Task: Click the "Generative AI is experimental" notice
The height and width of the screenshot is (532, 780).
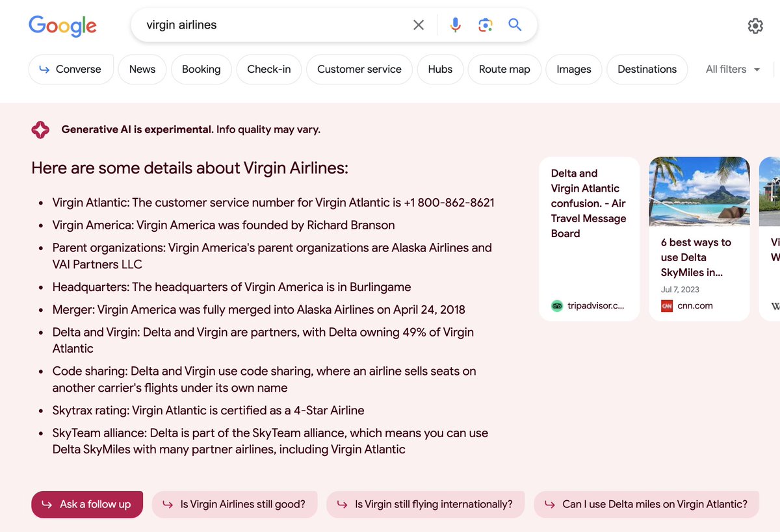Action: 191,129
